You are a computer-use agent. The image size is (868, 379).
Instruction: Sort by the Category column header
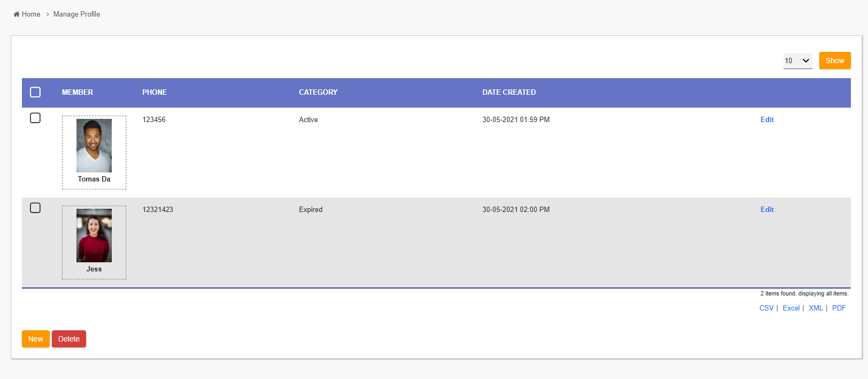318,92
